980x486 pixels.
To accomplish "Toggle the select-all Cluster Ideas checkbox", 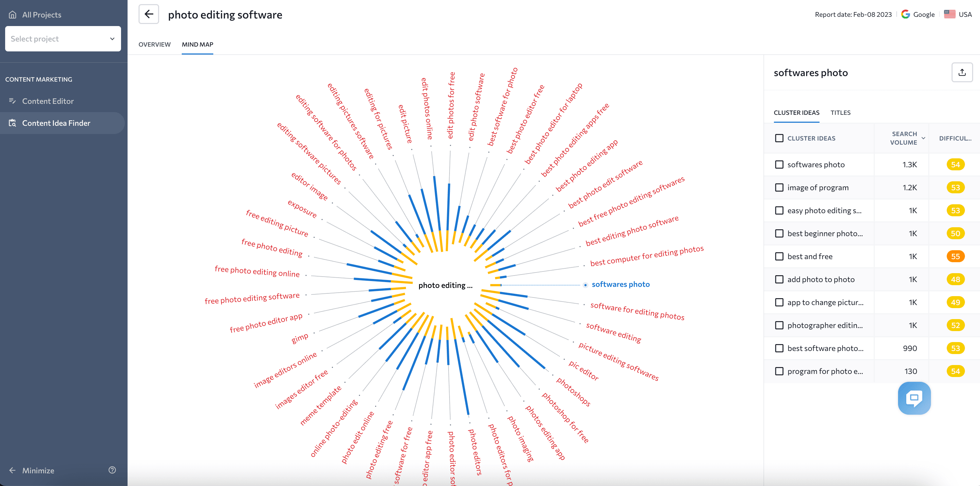I will pos(779,138).
